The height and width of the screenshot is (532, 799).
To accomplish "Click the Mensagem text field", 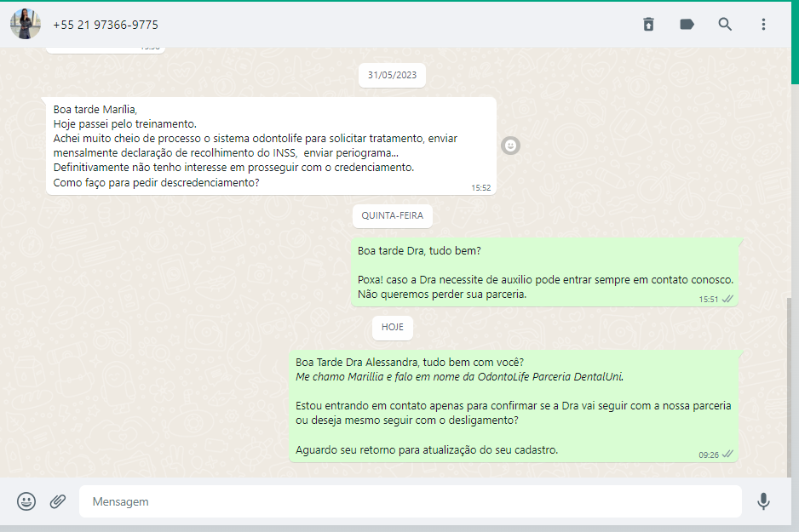I will click(x=410, y=501).
